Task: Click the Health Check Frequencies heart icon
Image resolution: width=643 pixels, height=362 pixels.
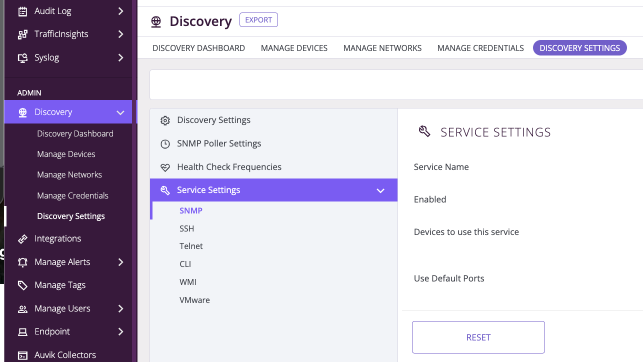Action: pos(165,167)
